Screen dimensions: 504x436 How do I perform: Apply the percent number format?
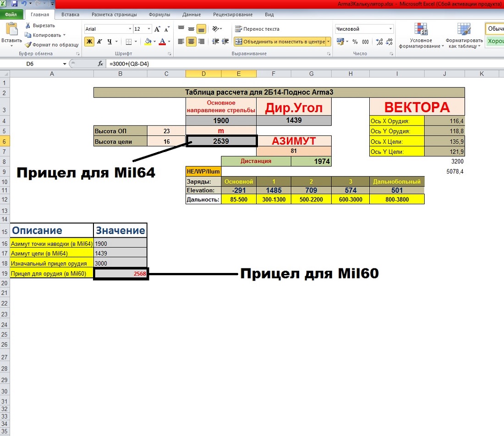pyautogui.click(x=355, y=42)
